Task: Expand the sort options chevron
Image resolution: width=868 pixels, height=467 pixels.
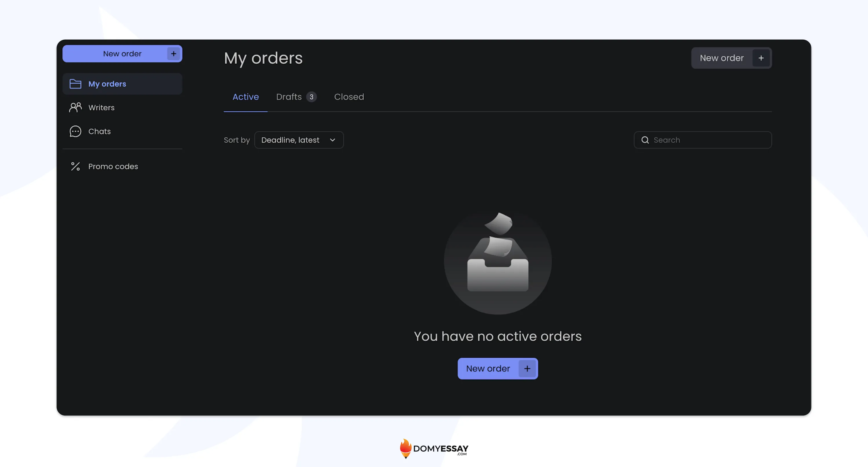Action: pos(332,140)
